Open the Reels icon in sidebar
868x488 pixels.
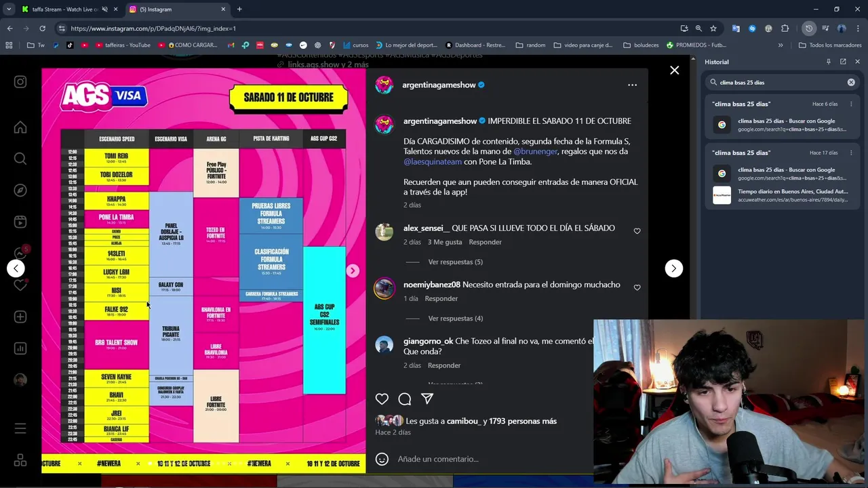[20, 222]
